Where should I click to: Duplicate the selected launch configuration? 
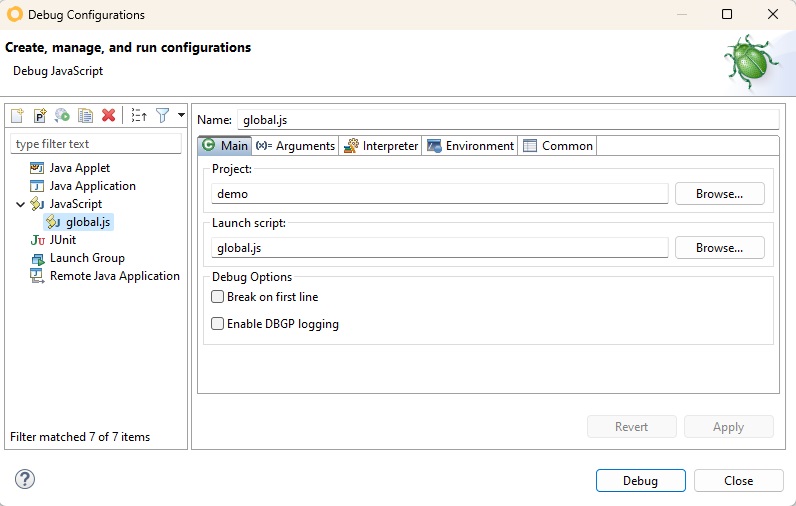pos(85,116)
